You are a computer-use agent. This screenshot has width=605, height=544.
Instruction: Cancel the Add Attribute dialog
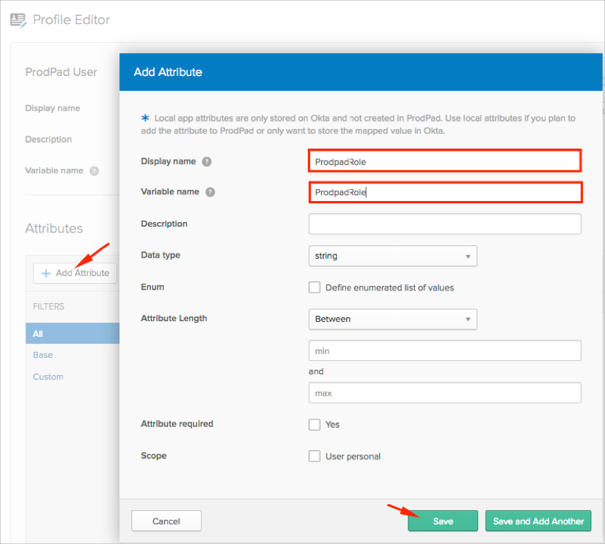tap(166, 521)
